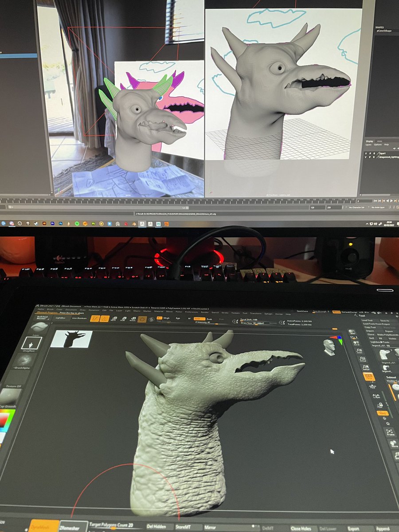Collapse the Tool palette header
The height and width of the screenshot is (532, 399).
pos(362,316)
